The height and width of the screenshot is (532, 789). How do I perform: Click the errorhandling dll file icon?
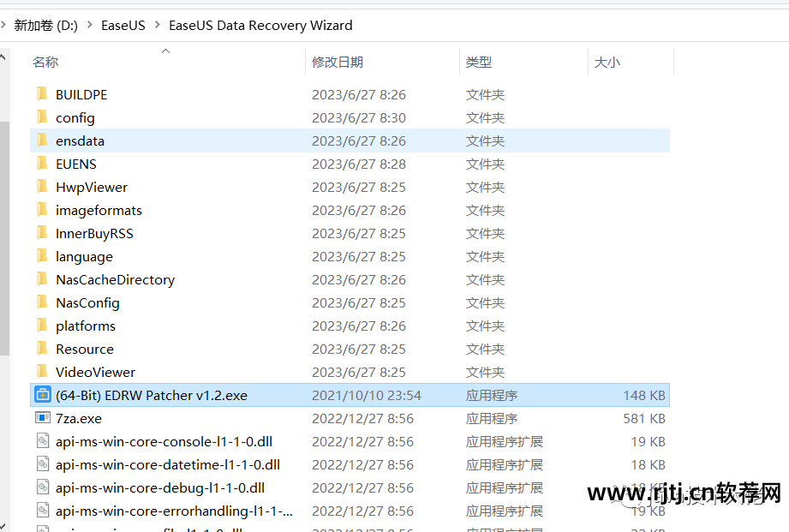(43, 511)
